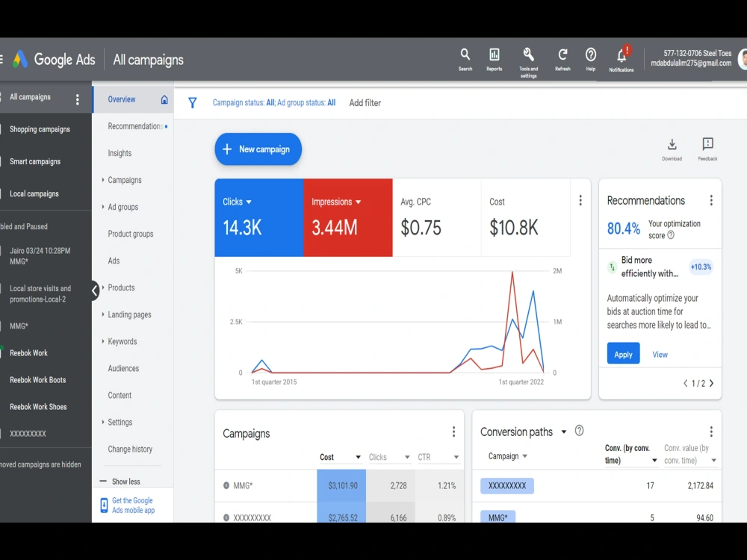This screenshot has width=747, height=560.
Task: Open Product groups page
Action: tap(131, 234)
